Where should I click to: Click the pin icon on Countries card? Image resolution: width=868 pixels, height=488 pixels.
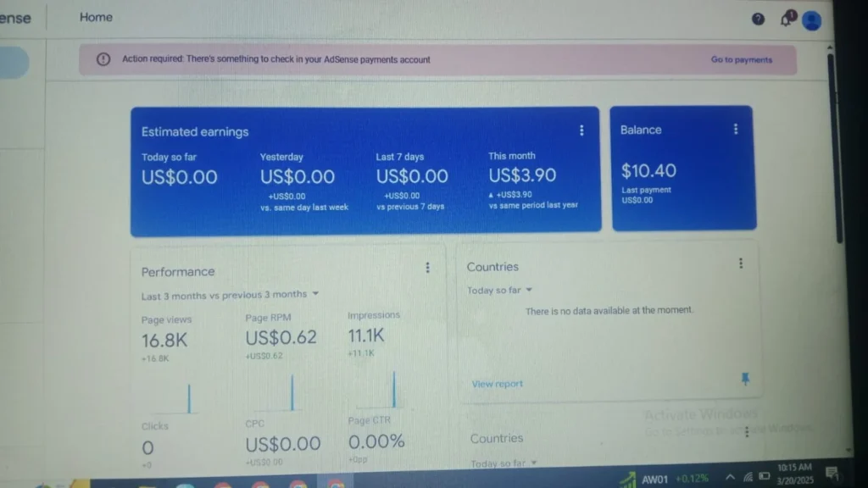point(745,379)
